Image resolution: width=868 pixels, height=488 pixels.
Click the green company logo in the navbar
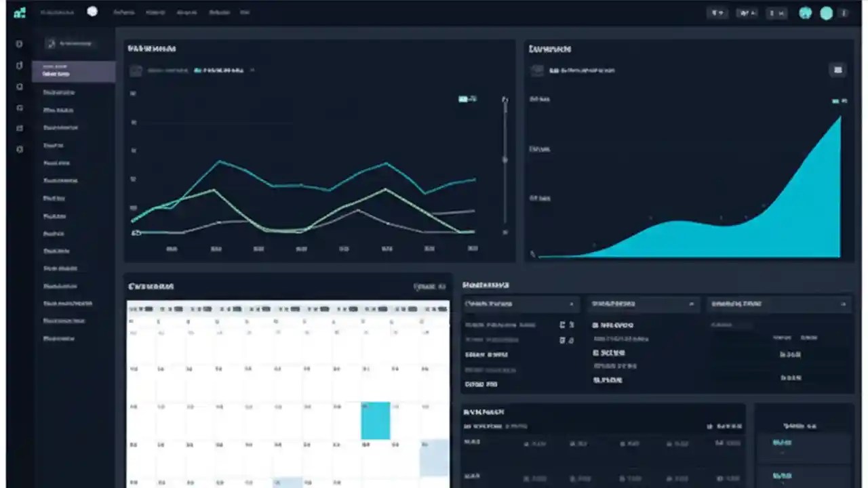click(20, 12)
